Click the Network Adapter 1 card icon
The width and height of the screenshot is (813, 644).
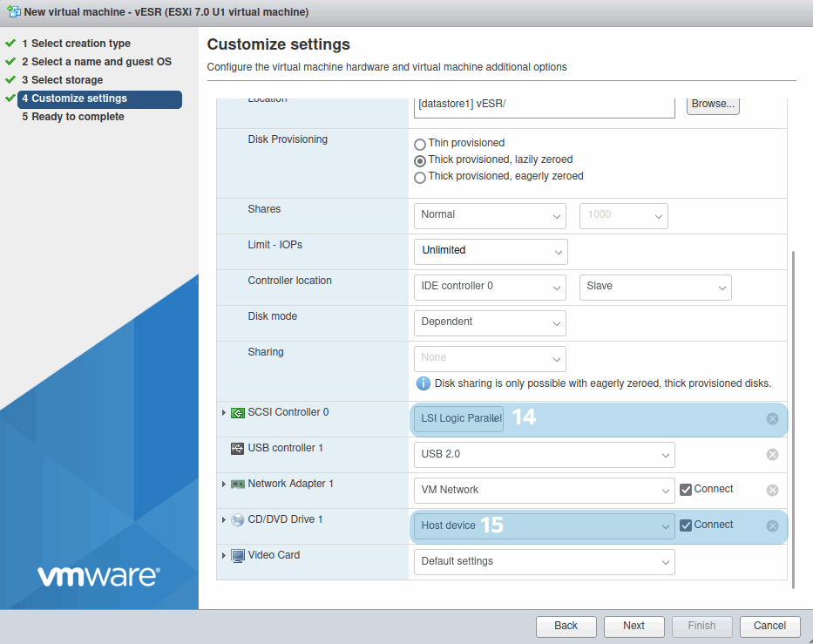point(238,485)
